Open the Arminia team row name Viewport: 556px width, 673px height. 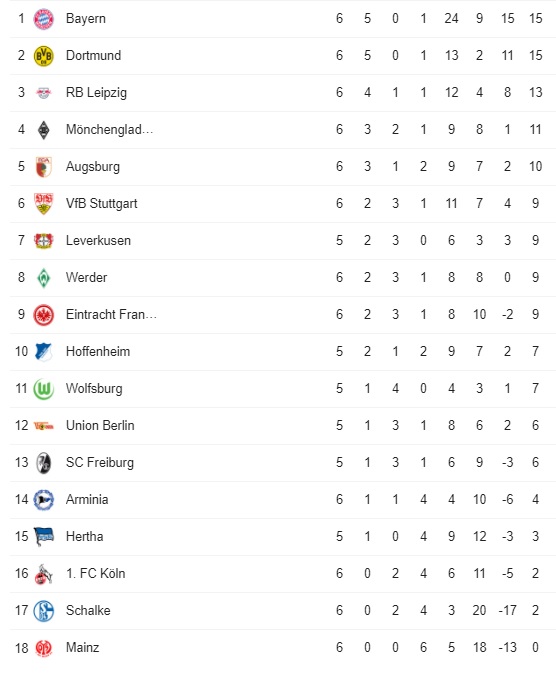click(x=87, y=499)
